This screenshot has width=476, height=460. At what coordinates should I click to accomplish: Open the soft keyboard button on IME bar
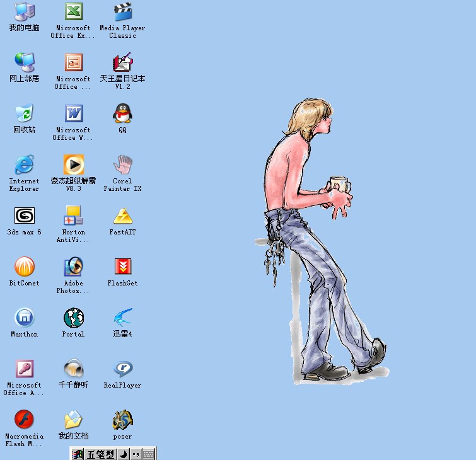point(149,454)
